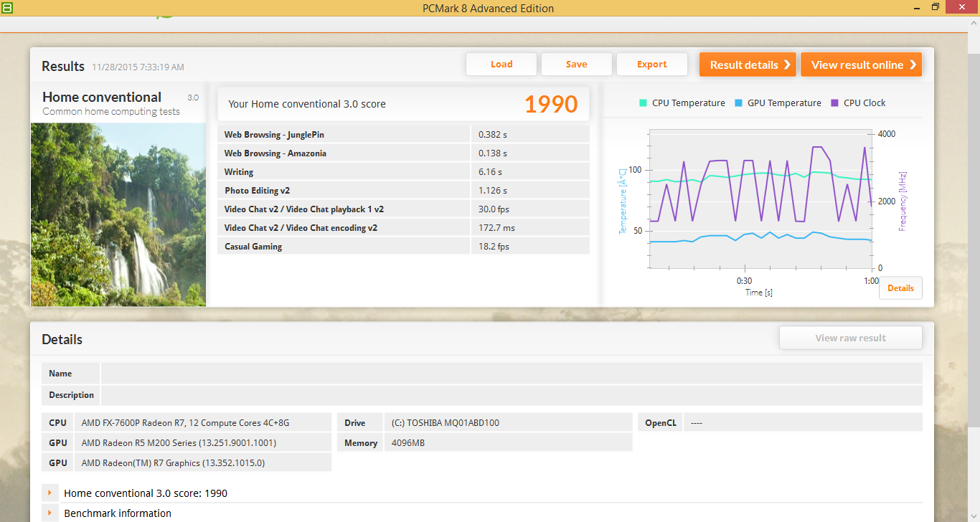Click the waterfall benchmark thumbnail image
The image size is (980, 522).
pyautogui.click(x=118, y=214)
